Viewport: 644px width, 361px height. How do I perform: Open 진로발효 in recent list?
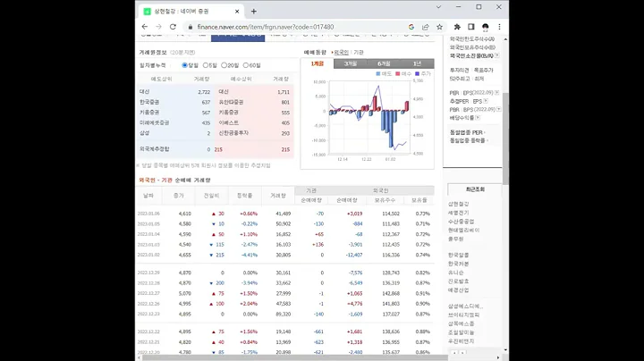458,281
